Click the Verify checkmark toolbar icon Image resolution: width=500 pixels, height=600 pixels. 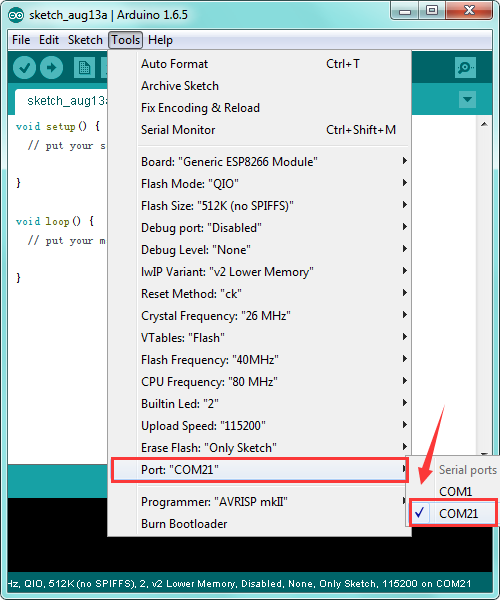24,68
